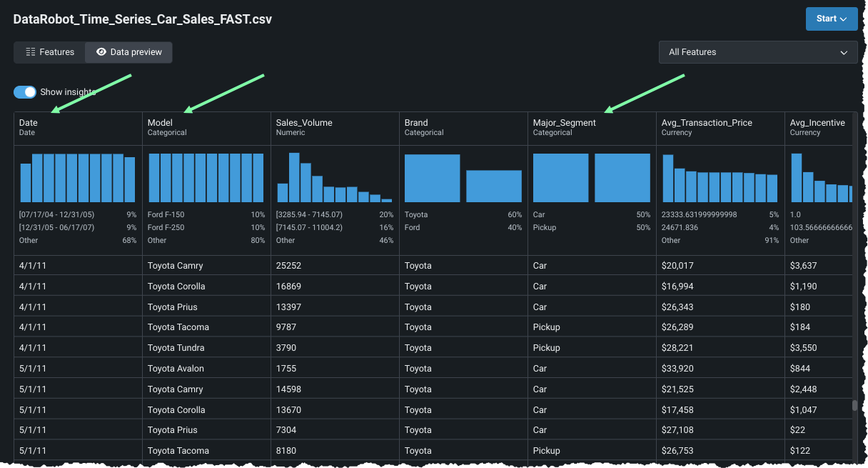Toggle the Show insights switch
Viewport: 868px width, 468px height.
coord(25,92)
